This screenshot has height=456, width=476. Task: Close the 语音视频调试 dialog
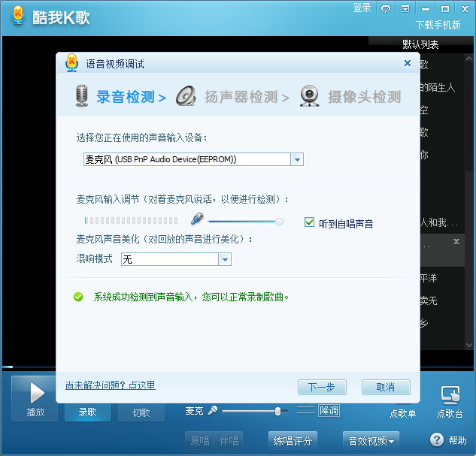point(408,63)
